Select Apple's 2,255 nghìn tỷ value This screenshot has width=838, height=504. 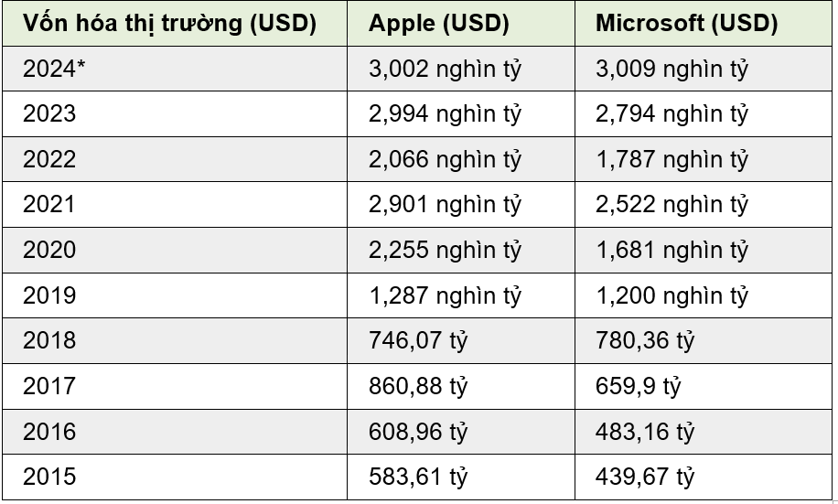point(445,250)
